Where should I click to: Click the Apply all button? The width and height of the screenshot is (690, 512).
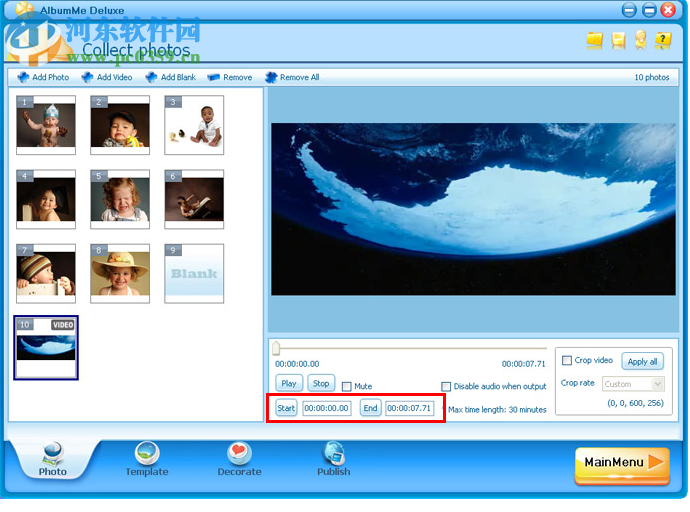(642, 362)
